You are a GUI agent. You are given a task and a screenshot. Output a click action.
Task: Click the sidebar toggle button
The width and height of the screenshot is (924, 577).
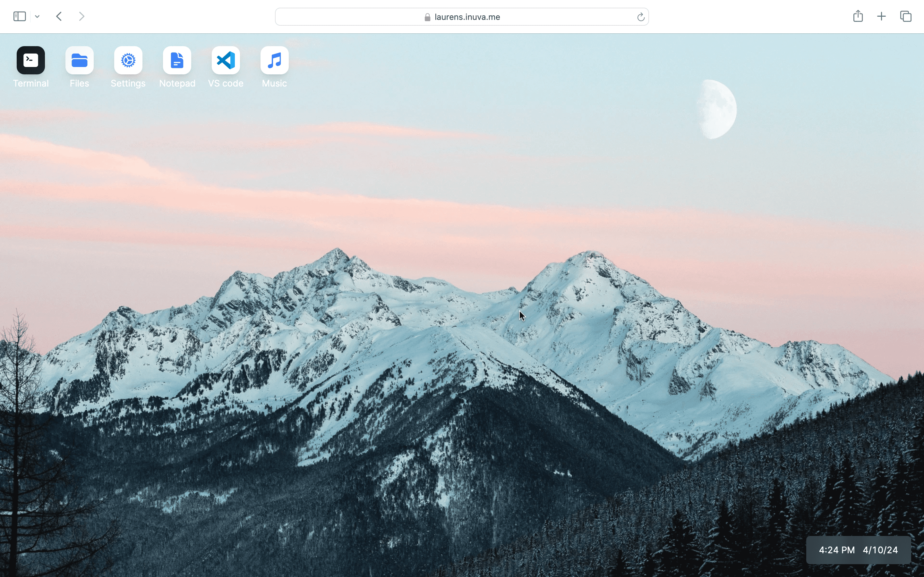19,17
